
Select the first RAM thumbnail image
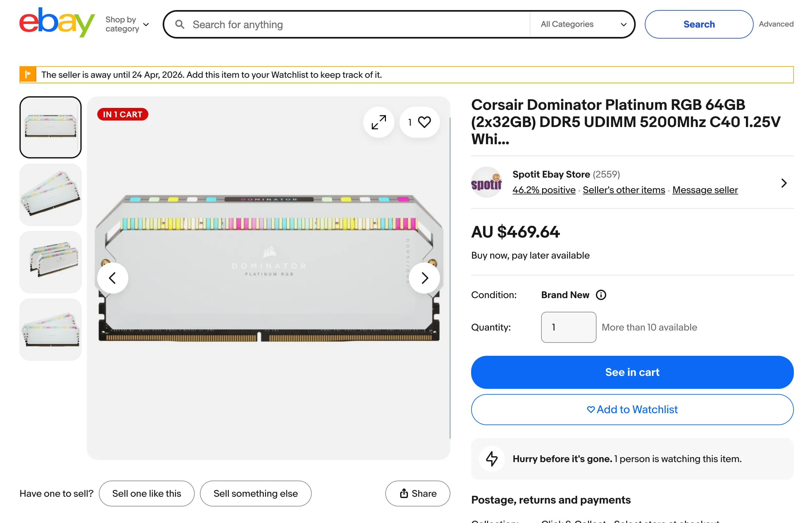50,127
